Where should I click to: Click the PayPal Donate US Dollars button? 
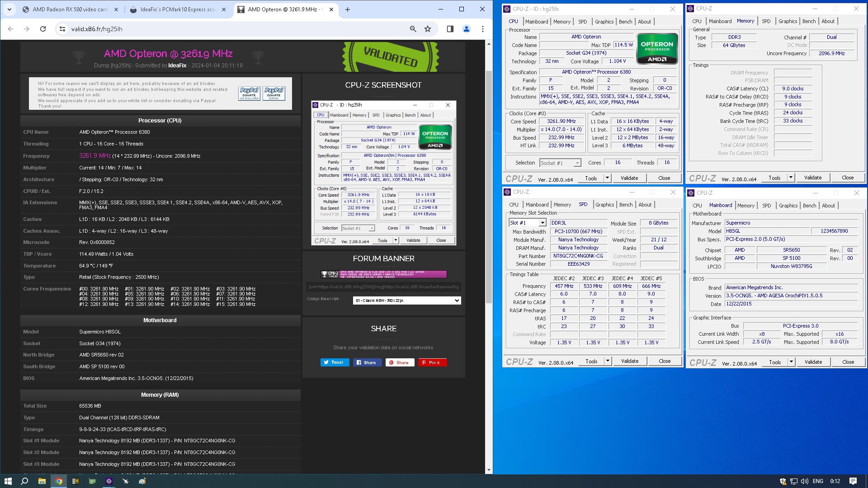(x=250, y=94)
